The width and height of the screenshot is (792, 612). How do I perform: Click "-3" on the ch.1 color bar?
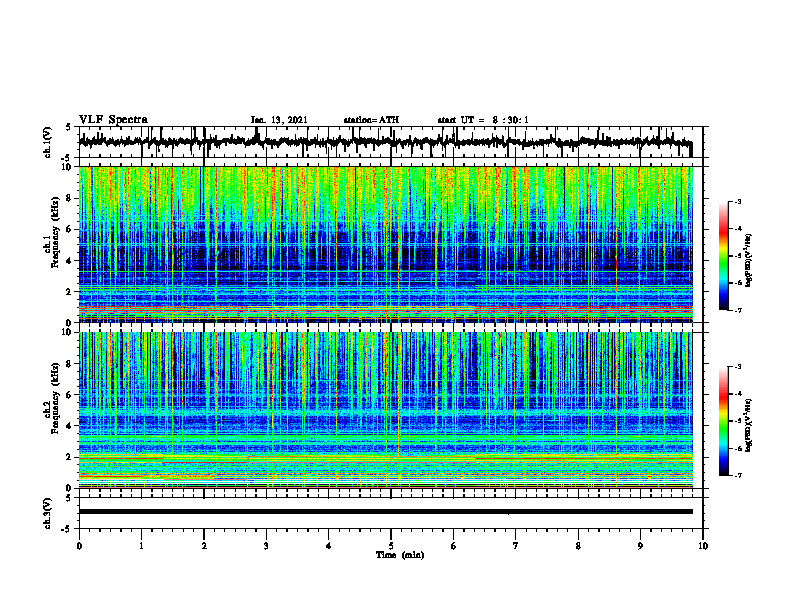(x=738, y=201)
